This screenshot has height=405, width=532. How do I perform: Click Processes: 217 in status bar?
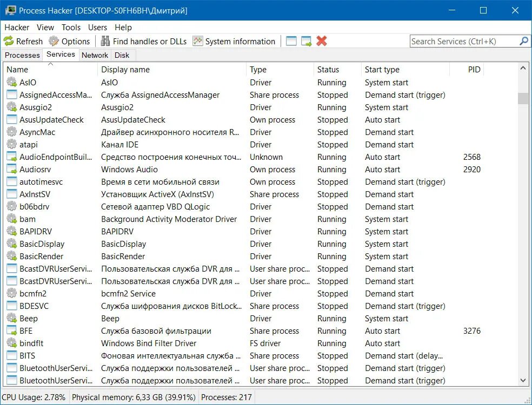click(227, 397)
